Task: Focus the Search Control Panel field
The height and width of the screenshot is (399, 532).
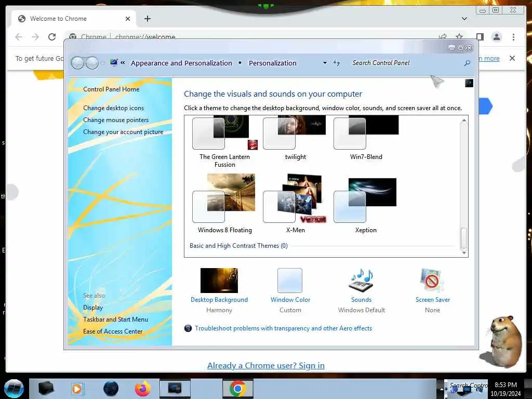Action: (x=406, y=63)
